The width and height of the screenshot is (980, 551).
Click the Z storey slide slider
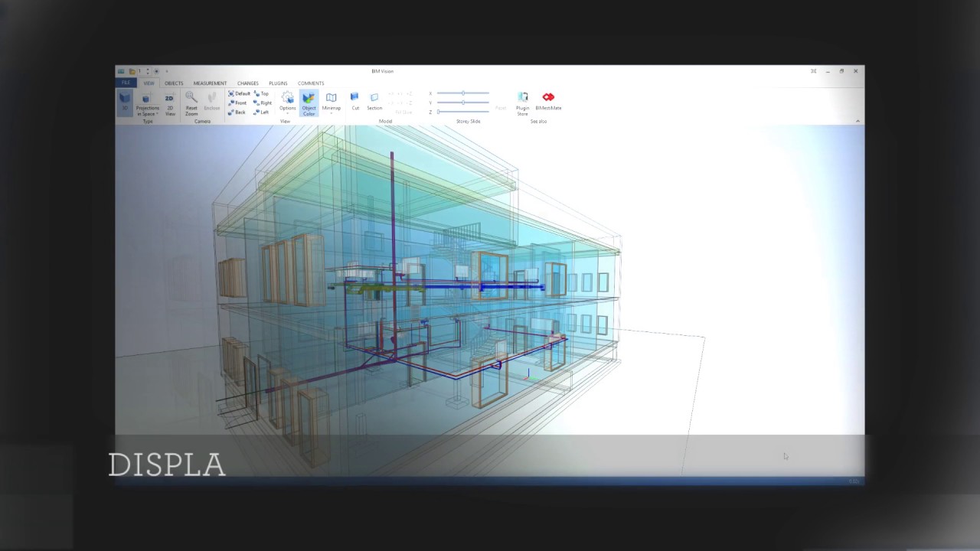(463, 112)
